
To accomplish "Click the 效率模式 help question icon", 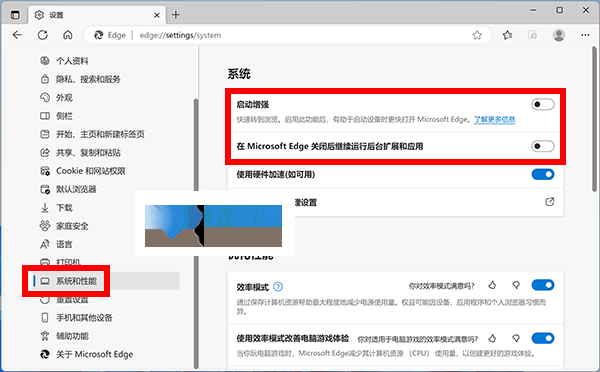I will click(x=278, y=286).
